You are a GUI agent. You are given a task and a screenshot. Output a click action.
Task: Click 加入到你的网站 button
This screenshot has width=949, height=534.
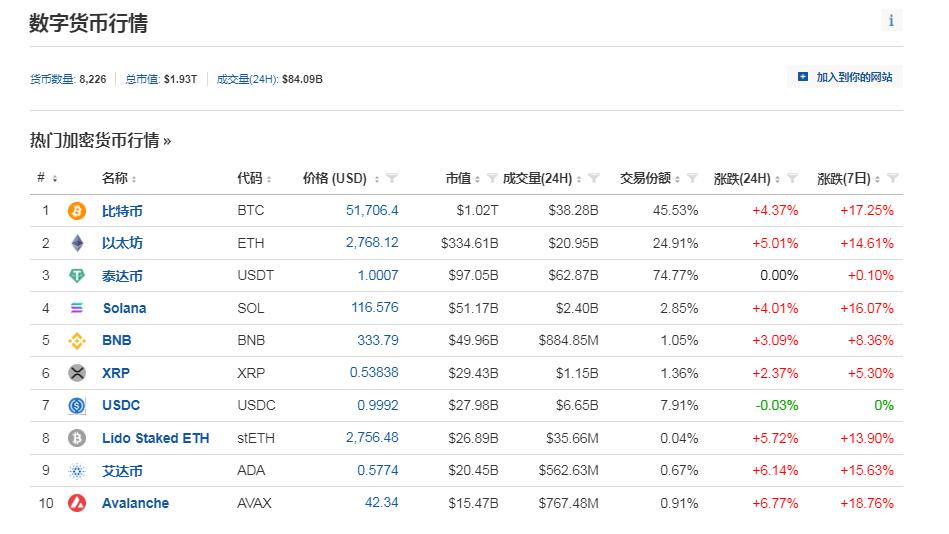point(845,77)
